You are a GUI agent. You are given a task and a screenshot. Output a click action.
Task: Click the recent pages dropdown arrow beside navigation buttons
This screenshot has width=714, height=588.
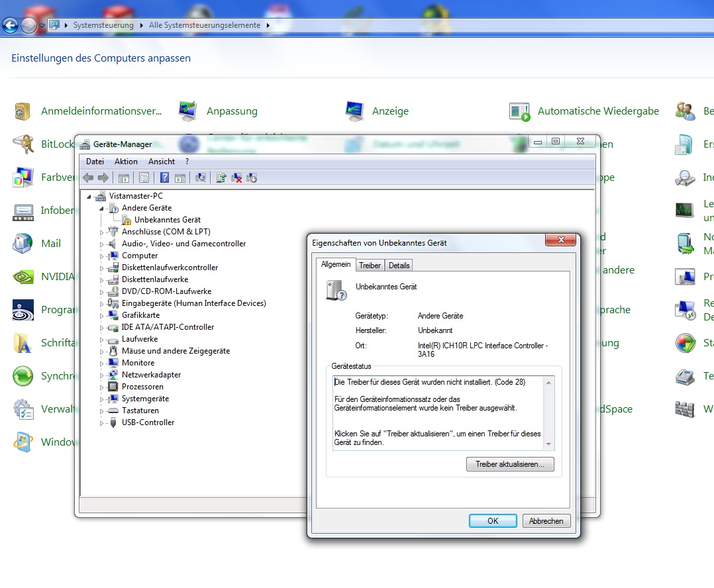[42, 25]
